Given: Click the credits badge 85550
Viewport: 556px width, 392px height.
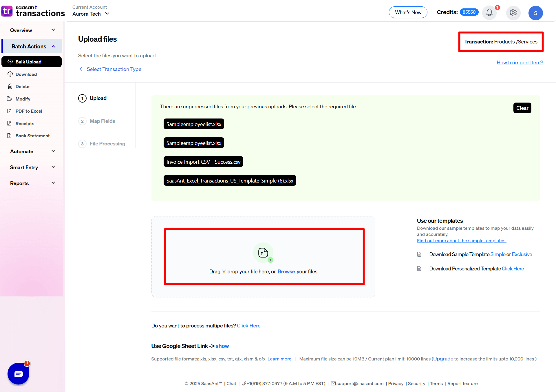Looking at the screenshot, I should (x=469, y=12).
